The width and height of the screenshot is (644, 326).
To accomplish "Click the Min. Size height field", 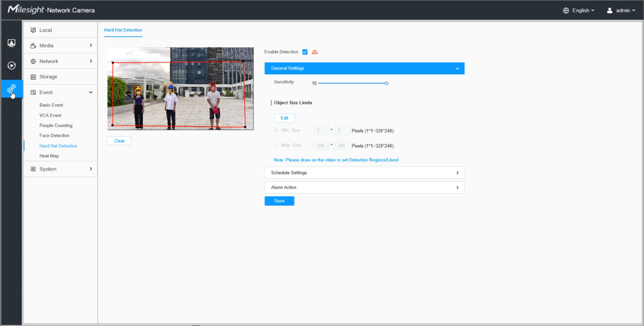I will [x=342, y=130].
